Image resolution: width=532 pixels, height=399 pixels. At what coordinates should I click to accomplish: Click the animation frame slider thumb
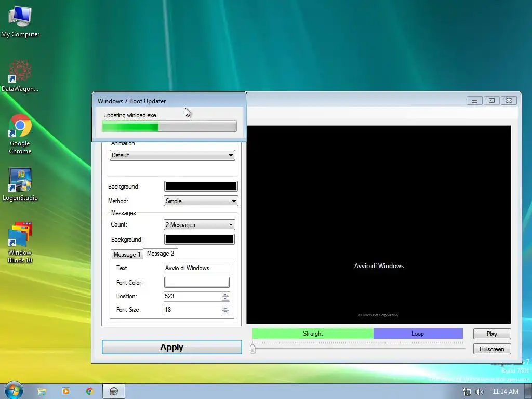click(x=252, y=349)
